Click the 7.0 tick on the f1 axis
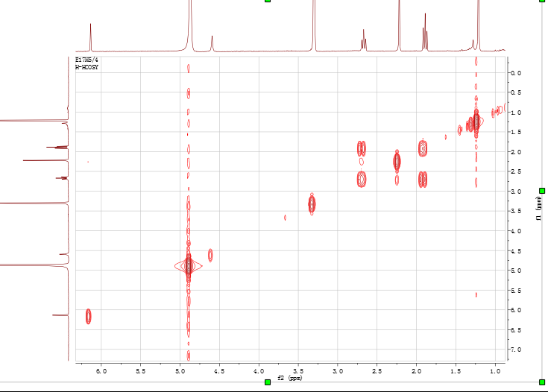548x392 pixels. click(516, 350)
